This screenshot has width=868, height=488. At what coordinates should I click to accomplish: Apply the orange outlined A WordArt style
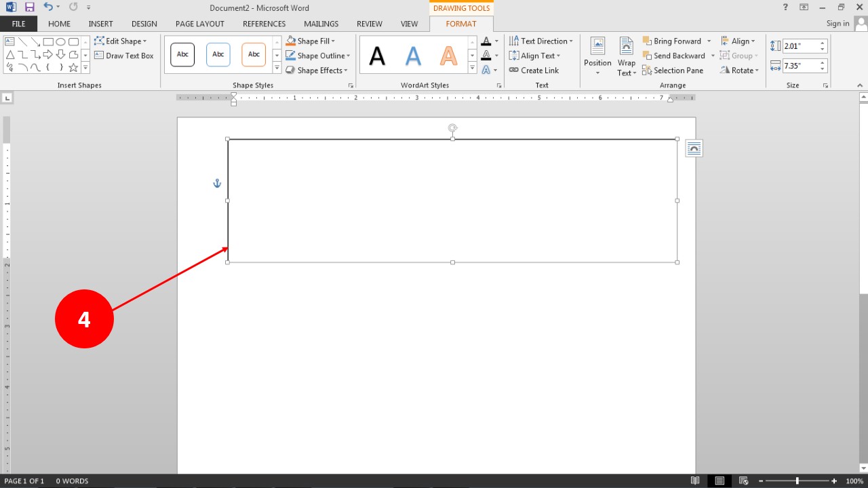[448, 56]
